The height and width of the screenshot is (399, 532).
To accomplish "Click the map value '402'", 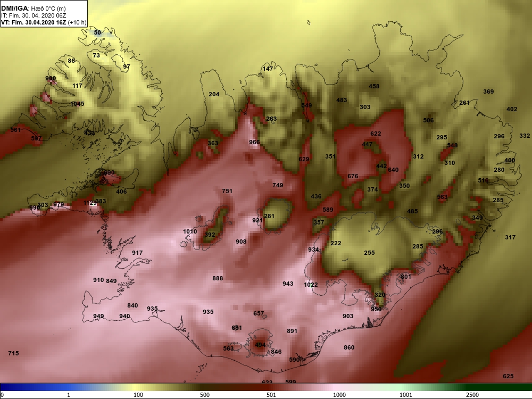I will pos(512,109).
